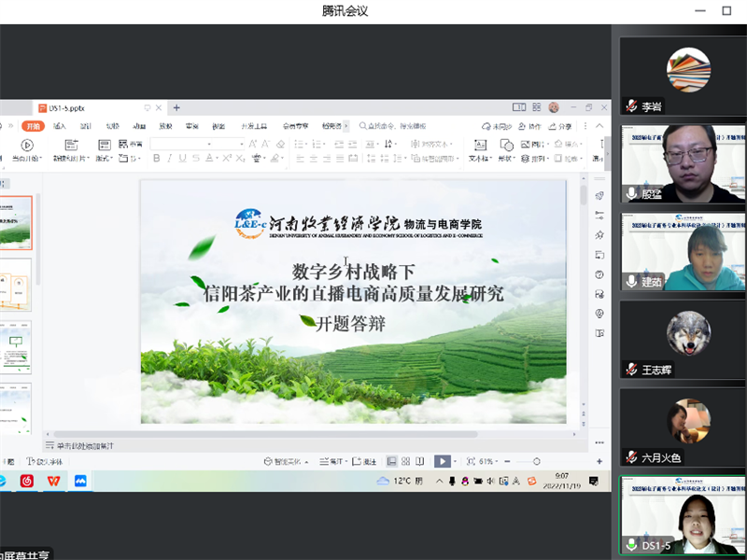This screenshot has height=560, width=747.
Task: Click the italic formatting icon
Action: tap(170, 159)
